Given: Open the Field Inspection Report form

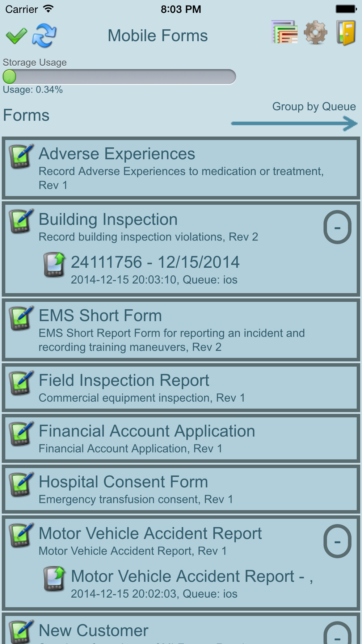Looking at the screenshot, I should tap(124, 381).
